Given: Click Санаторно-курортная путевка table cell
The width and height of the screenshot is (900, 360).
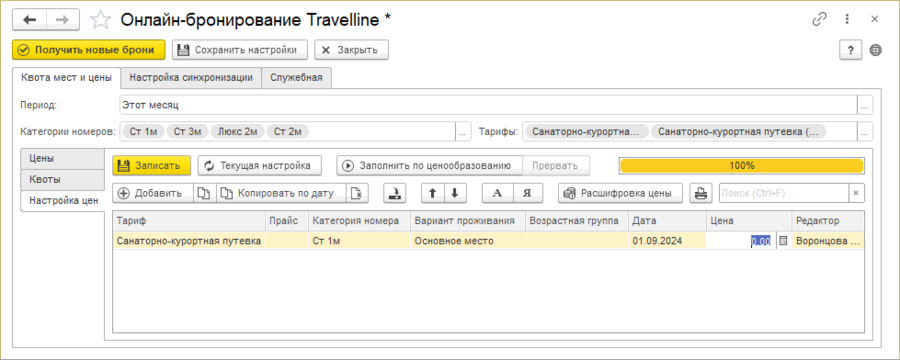Looking at the screenshot, I should click(x=189, y=242).
